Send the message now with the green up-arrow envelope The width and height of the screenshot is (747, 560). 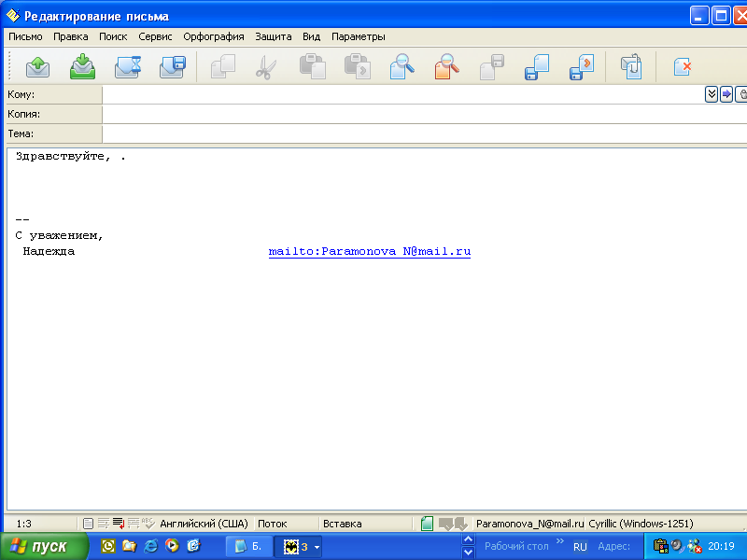coord(37,66)
